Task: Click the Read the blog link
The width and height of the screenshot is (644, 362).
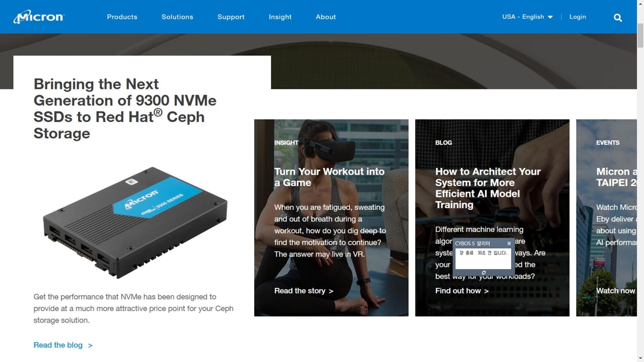Action: (58, 345)
